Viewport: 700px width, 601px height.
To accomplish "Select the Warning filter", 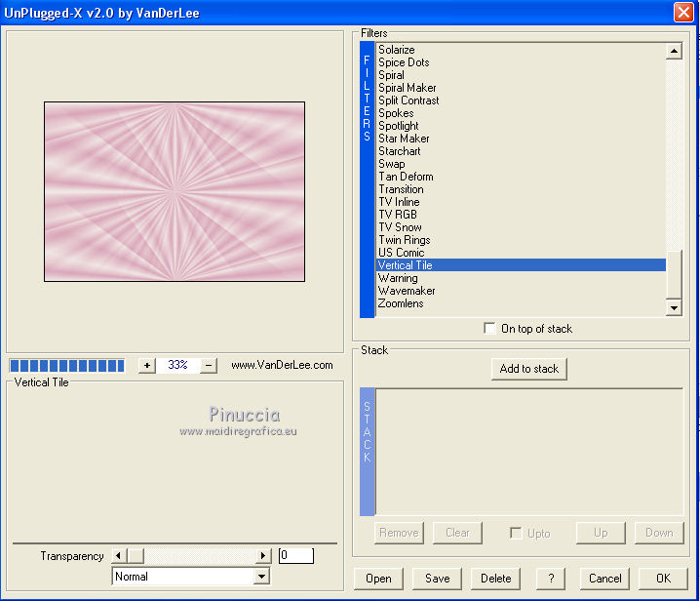I will pyautogui.click(x=521, y=278).
